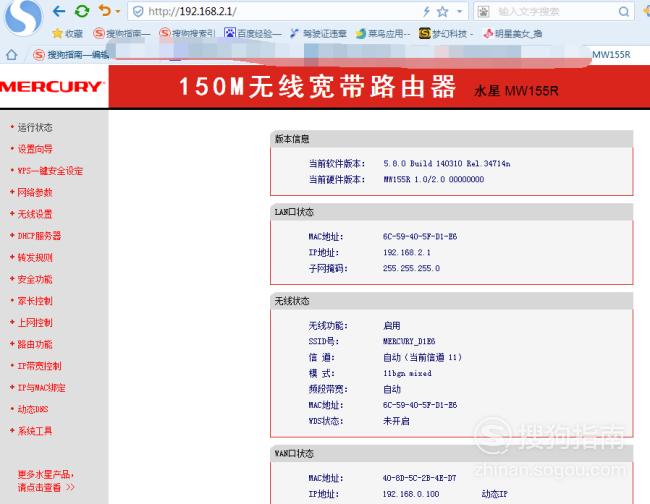Click the browser back arrow

[x=59, y=11]
